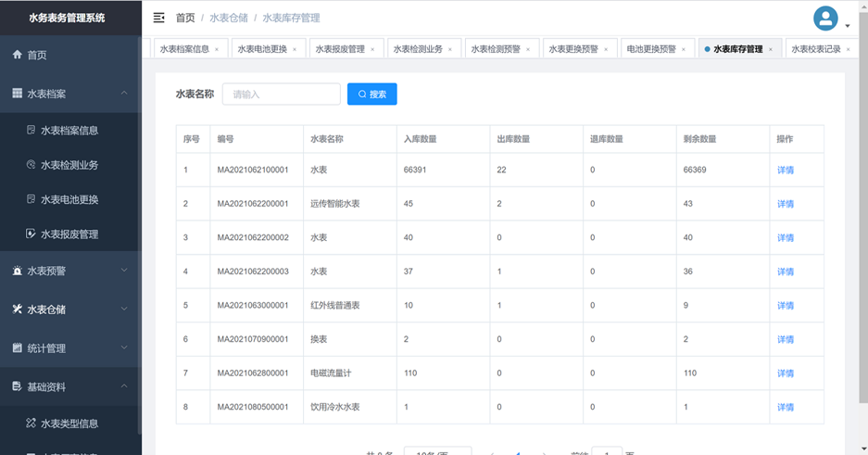Expand the 水表仓储 menu group

pos(124,310)
